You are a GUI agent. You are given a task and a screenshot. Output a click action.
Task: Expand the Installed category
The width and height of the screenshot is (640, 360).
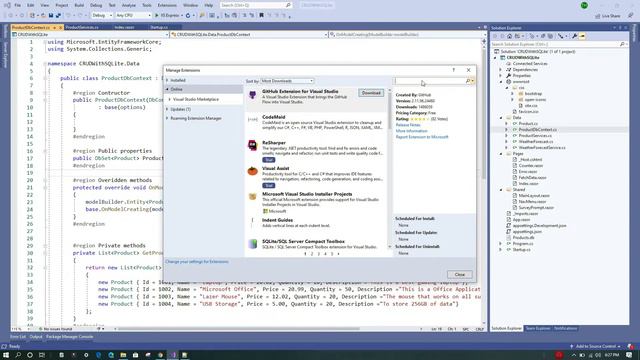[x=167, y=80]
